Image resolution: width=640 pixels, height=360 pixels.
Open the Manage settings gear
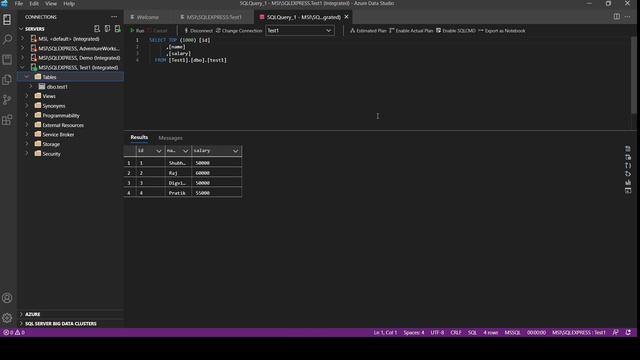coord(7,318)
